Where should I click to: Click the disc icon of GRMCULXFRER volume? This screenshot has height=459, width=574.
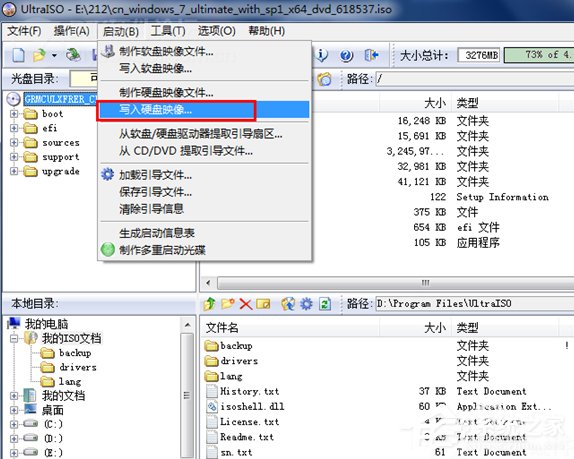[x=14, y=99]
